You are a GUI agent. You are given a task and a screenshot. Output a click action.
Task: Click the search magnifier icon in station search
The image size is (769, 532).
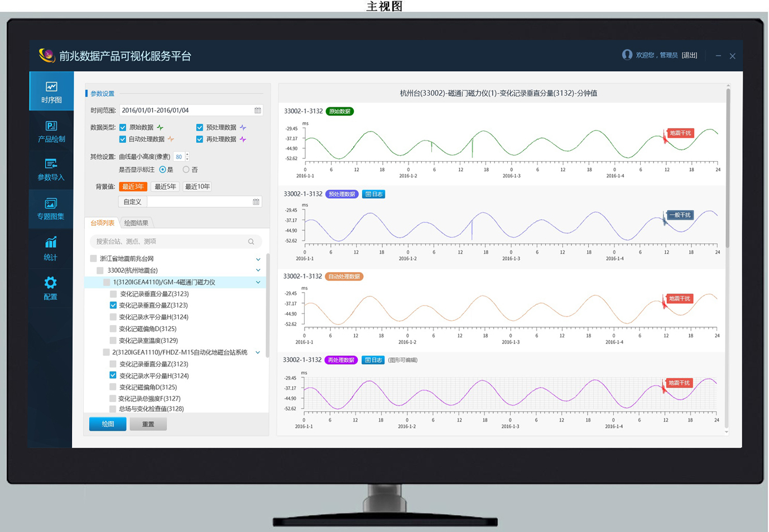[x=251, y=241]
